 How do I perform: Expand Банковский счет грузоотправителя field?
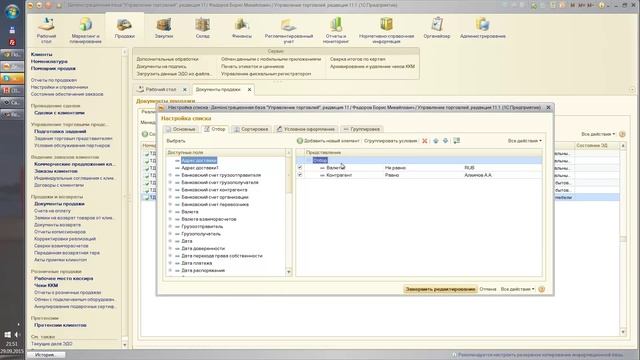170,175
